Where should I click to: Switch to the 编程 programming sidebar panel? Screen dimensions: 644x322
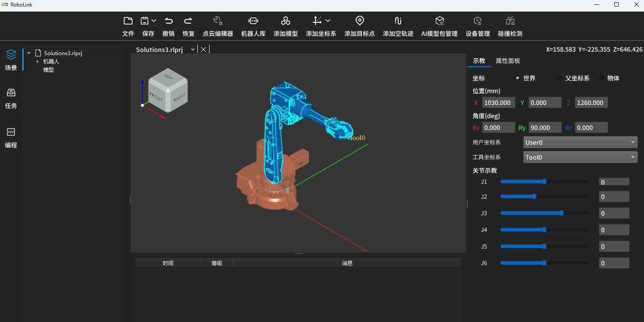click(x=11, y=138)
